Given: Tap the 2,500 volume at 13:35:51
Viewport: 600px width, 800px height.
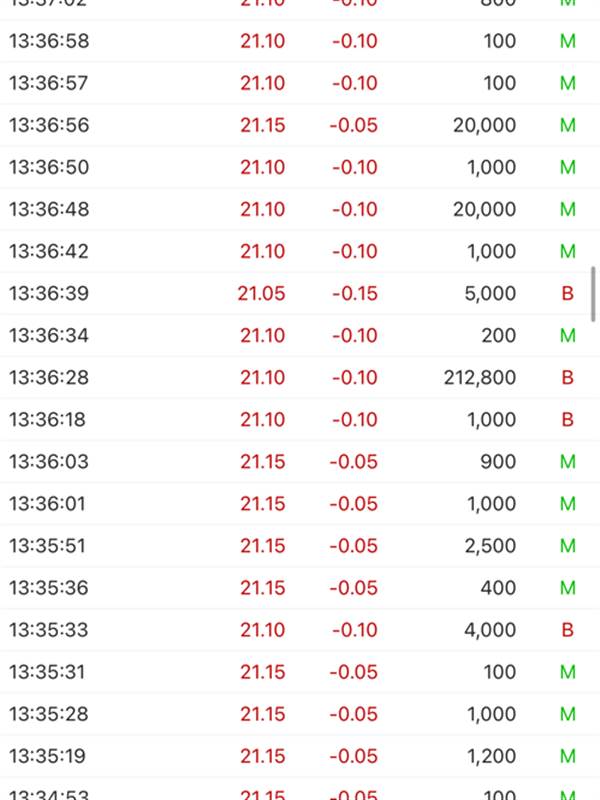Looking at the screenshot, I should (490, 546).
